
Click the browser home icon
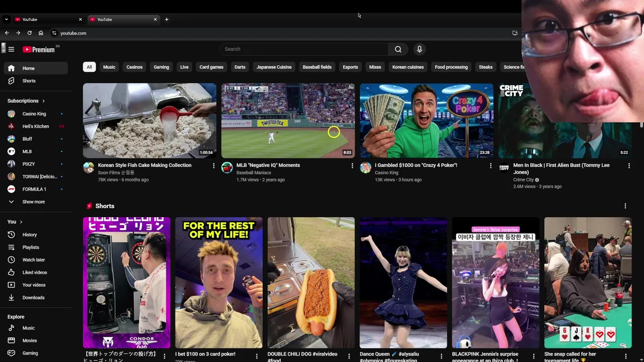click(41, 33)
